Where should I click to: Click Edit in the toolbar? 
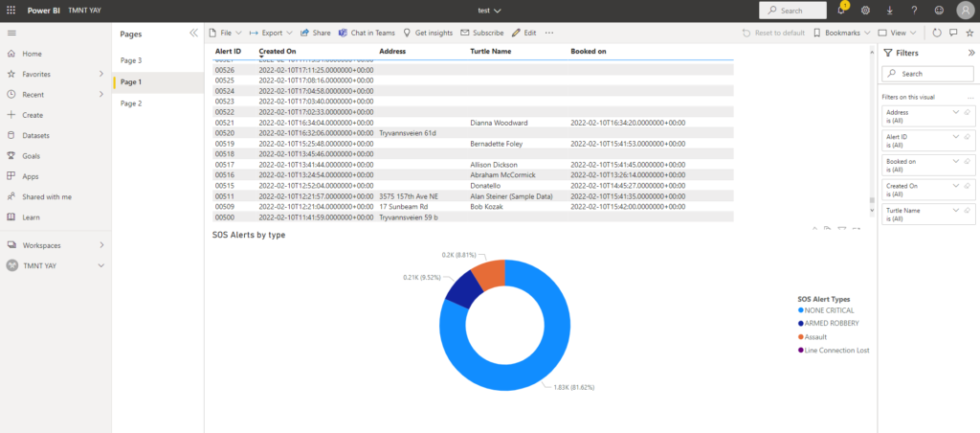(523, 33)
